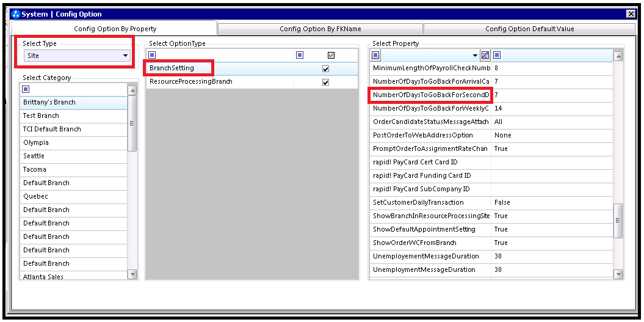Select the Olympia category
This screenshot has width=644, height=322.
[x=74, y=143]
